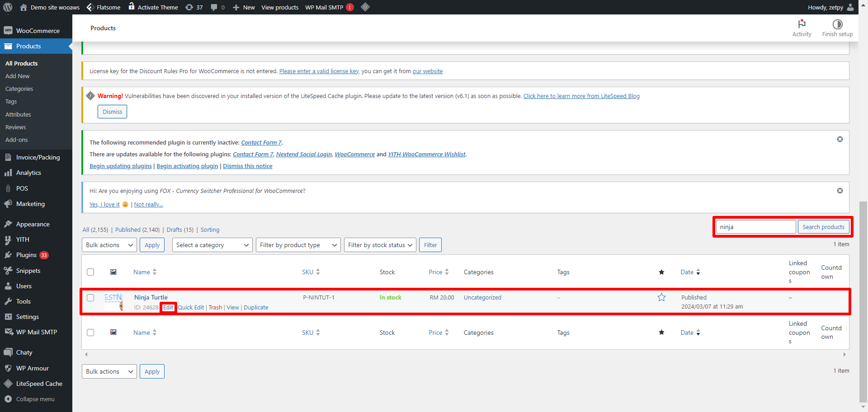Open Categories submenu under Products
The height and width of the screenshot is (412, 868).
[19, 89]
